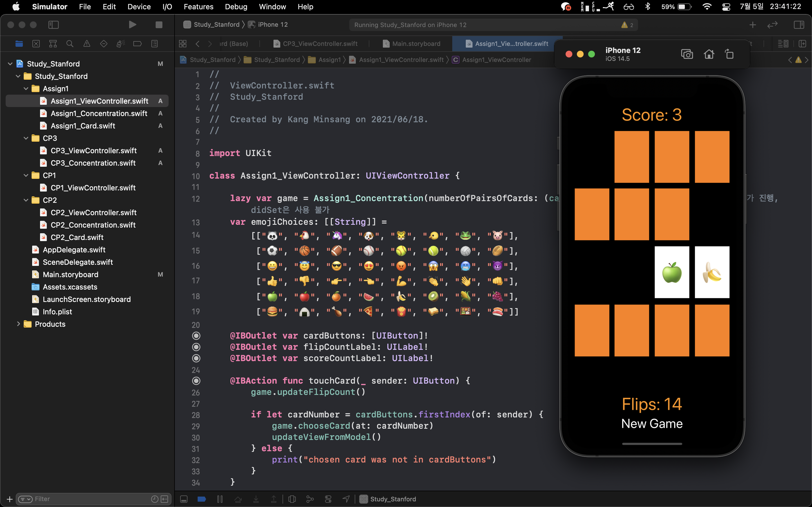Viewport: 812px width, 507px height.
Task: Open the Debug menu
Action: (x=236, y=7)
